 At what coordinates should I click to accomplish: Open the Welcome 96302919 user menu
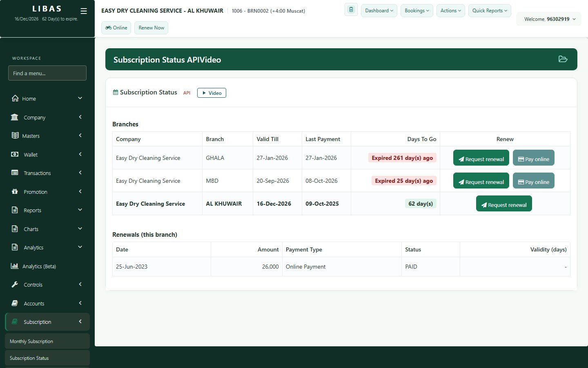tap(549, 19)
